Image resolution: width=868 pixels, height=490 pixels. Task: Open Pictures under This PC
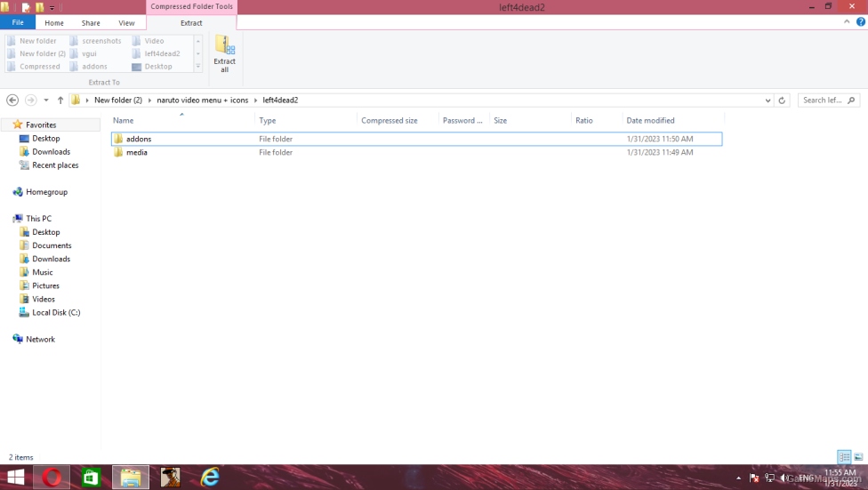click(x=45, y=285)
